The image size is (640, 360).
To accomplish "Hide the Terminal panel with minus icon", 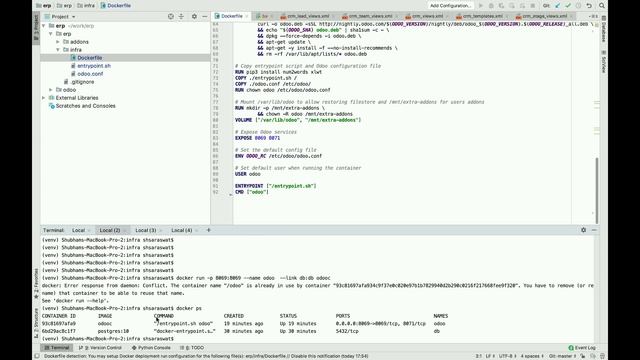I will click(594, 230).
